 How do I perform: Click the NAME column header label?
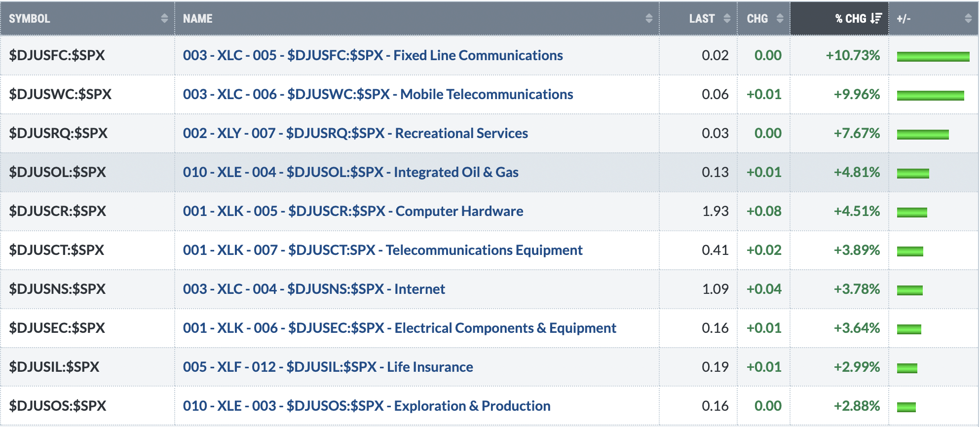tap(198, 19)
